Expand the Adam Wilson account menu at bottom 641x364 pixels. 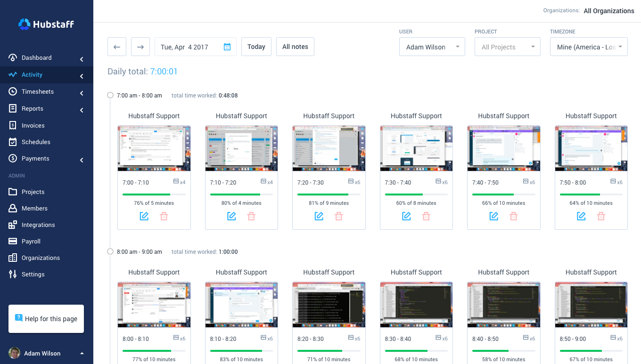point(46,353)
